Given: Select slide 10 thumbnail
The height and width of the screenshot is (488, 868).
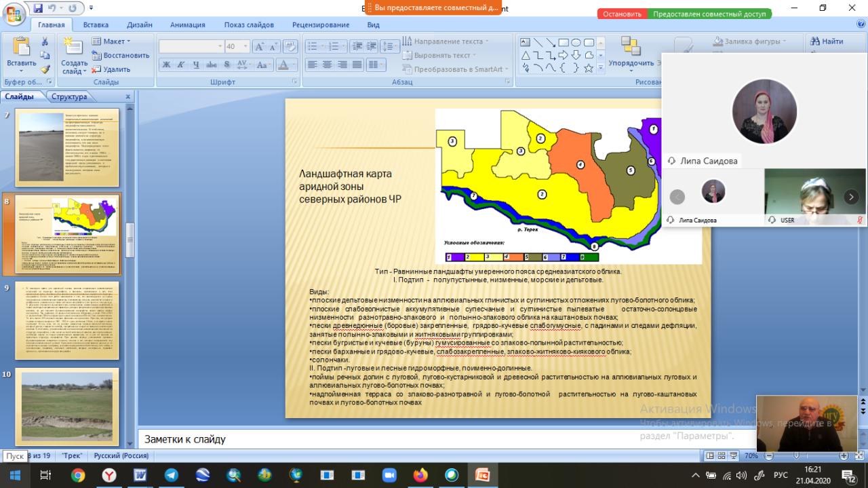Looking at the screenshot, I should tap(67, 407).
